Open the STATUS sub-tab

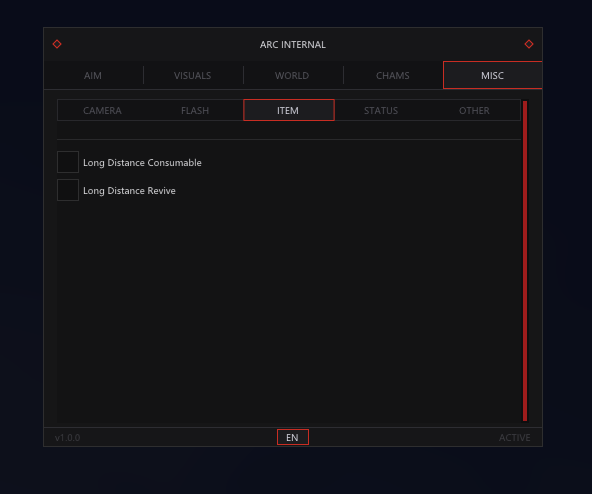(x=381, y=110)
